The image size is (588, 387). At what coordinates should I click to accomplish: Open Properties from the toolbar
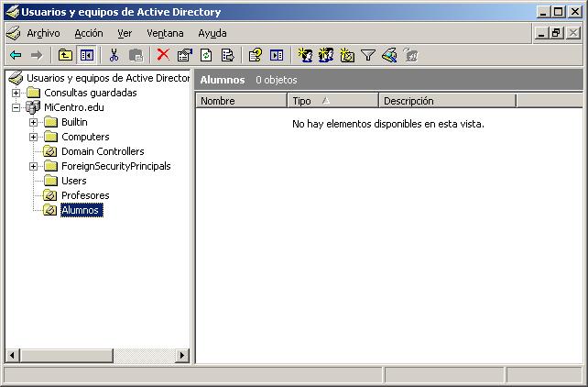[184, 55]
